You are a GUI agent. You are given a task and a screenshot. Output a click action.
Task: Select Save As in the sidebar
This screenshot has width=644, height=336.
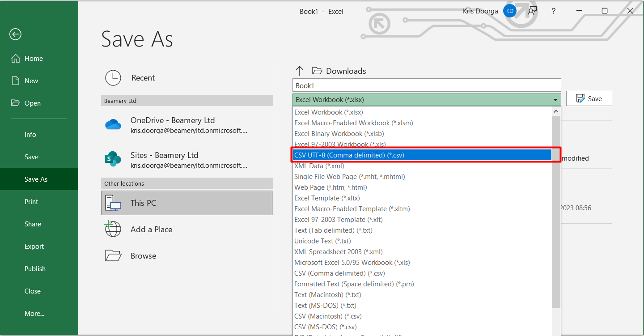pyautogui.click(x=39, y=179)
